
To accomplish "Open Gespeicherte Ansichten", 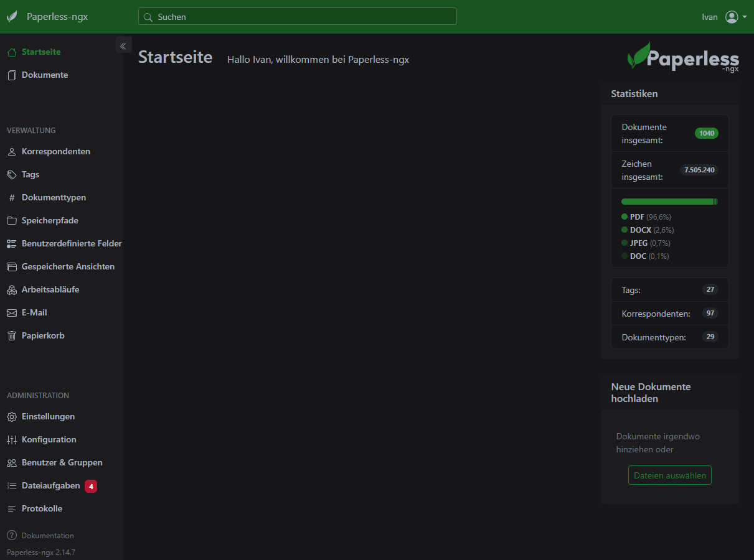I will pos(68,266).
